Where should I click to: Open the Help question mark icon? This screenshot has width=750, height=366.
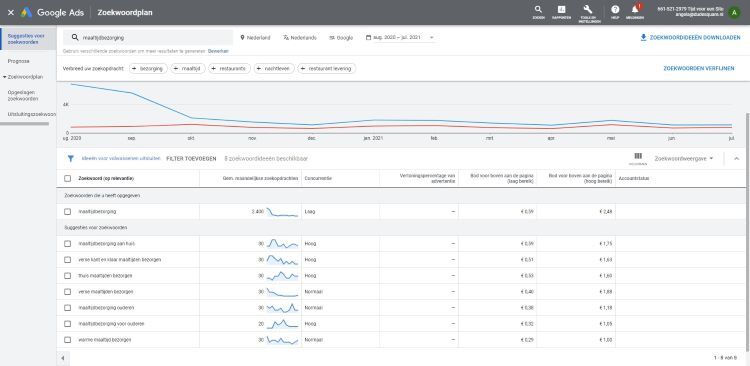coord(615,10)
